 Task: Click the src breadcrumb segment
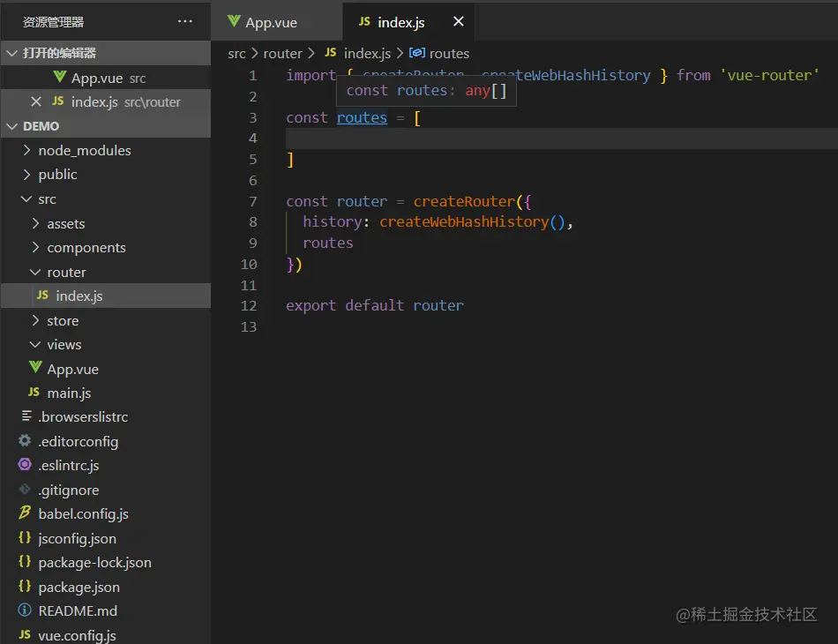[236, 54]
